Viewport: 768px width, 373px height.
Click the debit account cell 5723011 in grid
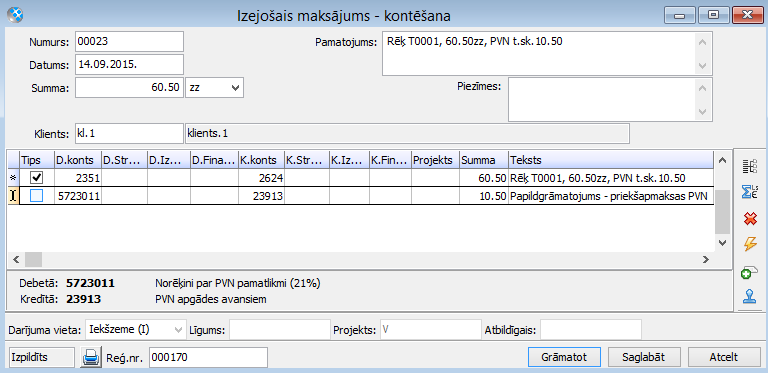pyautogui.click(x=77, y=196)
